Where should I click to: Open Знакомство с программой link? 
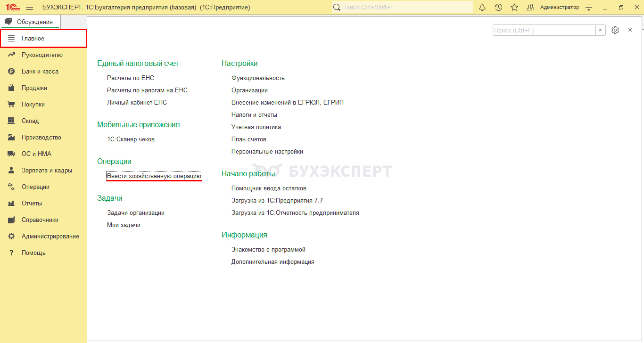click(269, 250)
